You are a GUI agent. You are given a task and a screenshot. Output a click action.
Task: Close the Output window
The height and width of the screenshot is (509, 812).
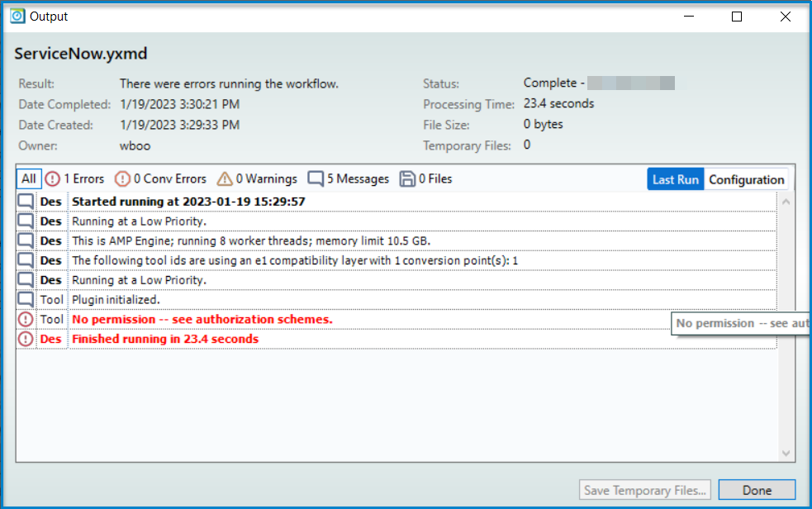tap(785, 17)
